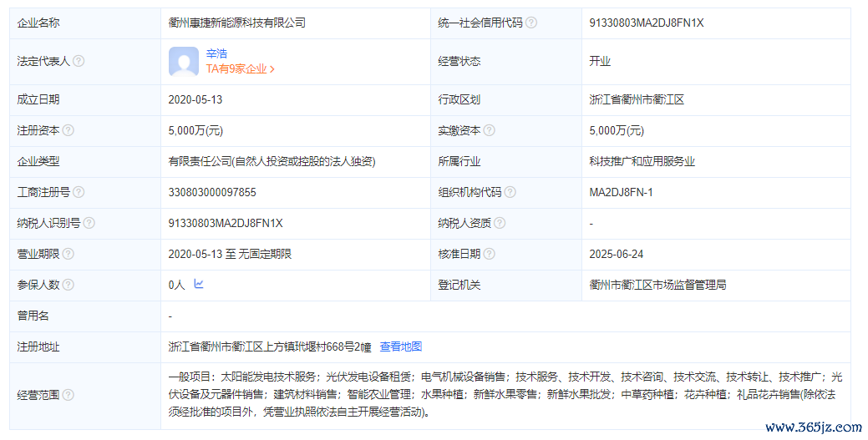The image size is (868, 440).
Task: Click help icon beside 实缴资本
Action: pyautogui.click(x=489, y=130)
